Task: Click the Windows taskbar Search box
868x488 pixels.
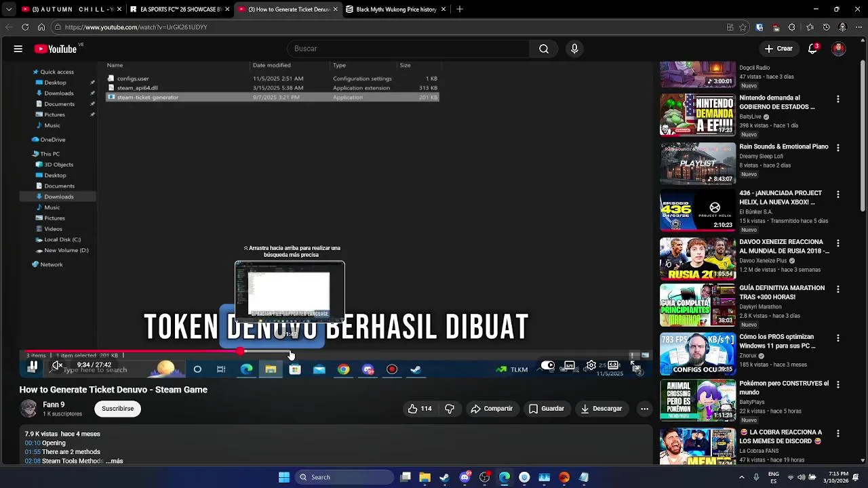Action: click(x=344, y=477)
